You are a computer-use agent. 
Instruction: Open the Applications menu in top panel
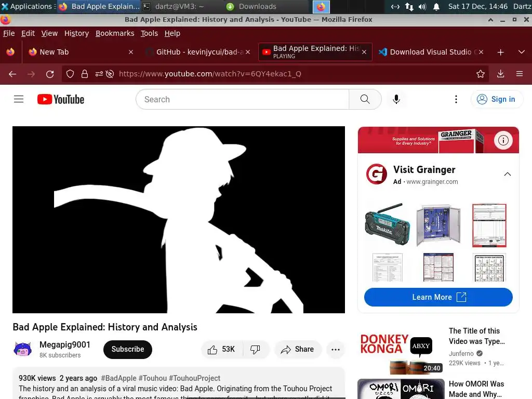(x=28, y=6)
